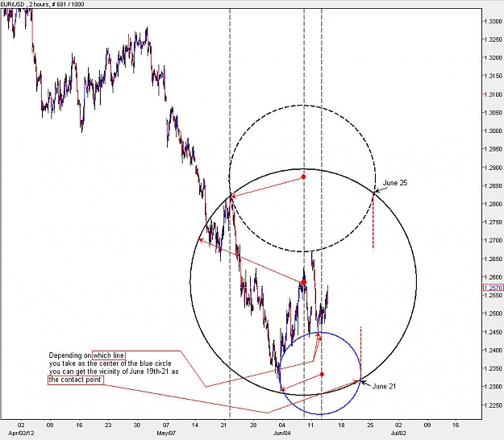The width and height of the screenshot is (504, 440).
Task: Pick the 1.2750 price axis label
Action: [x=494, y=222]
